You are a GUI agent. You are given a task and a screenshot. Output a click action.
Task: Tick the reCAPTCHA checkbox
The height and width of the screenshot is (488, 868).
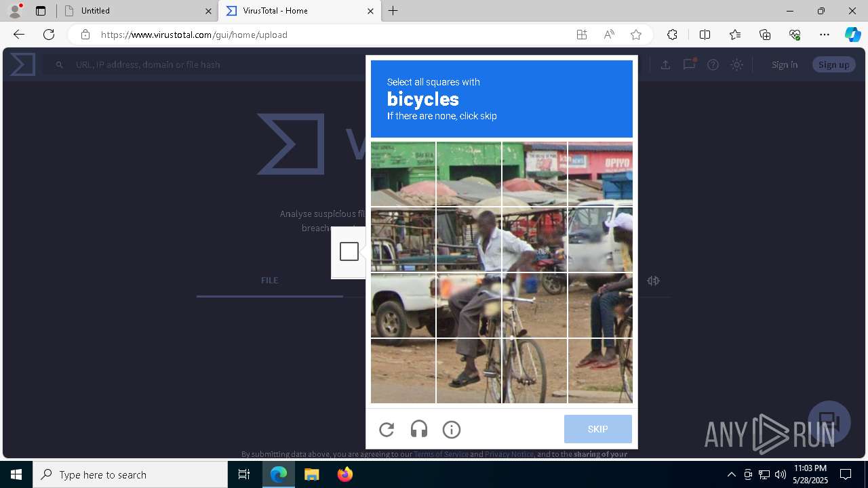click(x=349, y=251)
